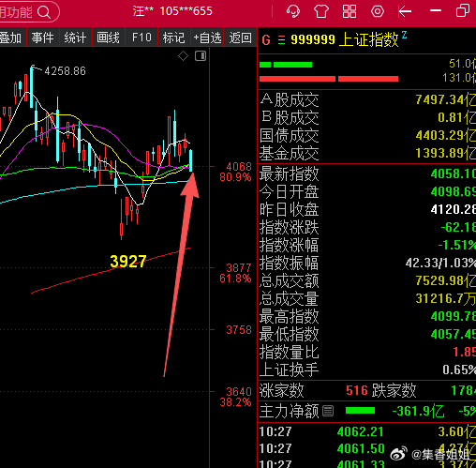This screenshot has width=476, height=468.
Task: Open the green list icon beside 999999
Action: (x=281, y=40)
